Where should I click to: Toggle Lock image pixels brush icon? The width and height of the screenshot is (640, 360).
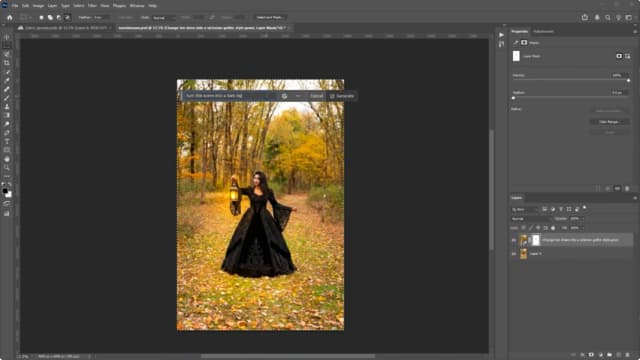[531, 228]
